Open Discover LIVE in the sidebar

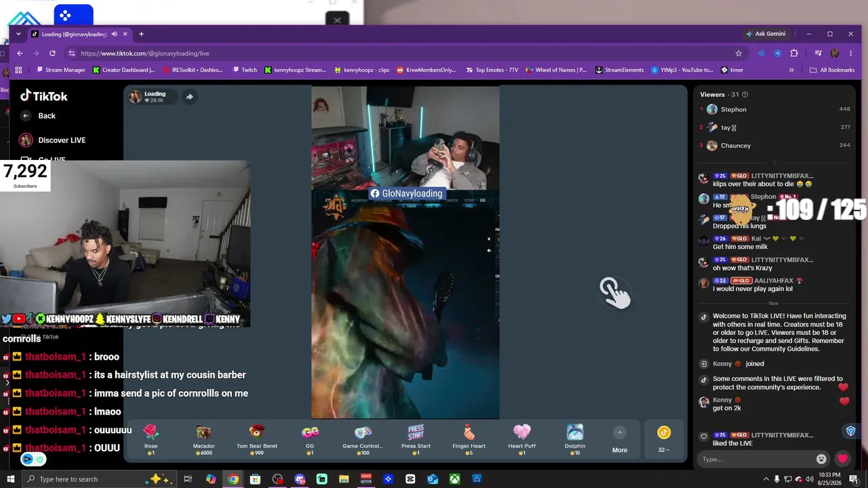click(53, 140)
